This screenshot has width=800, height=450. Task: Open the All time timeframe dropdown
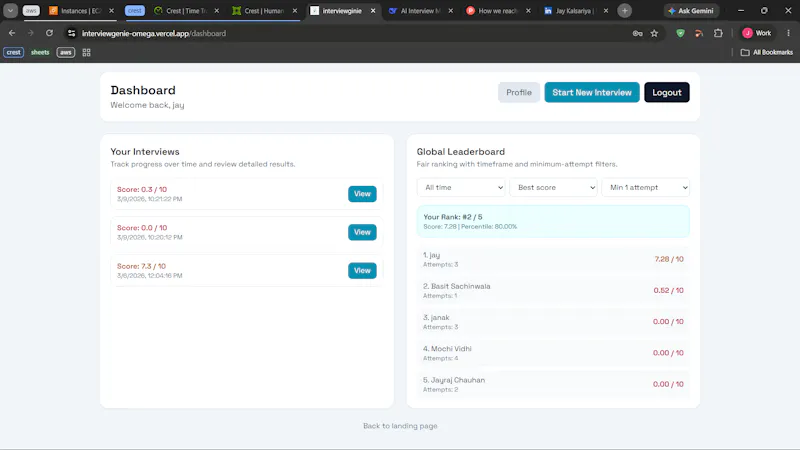click(x=461, y=187)
